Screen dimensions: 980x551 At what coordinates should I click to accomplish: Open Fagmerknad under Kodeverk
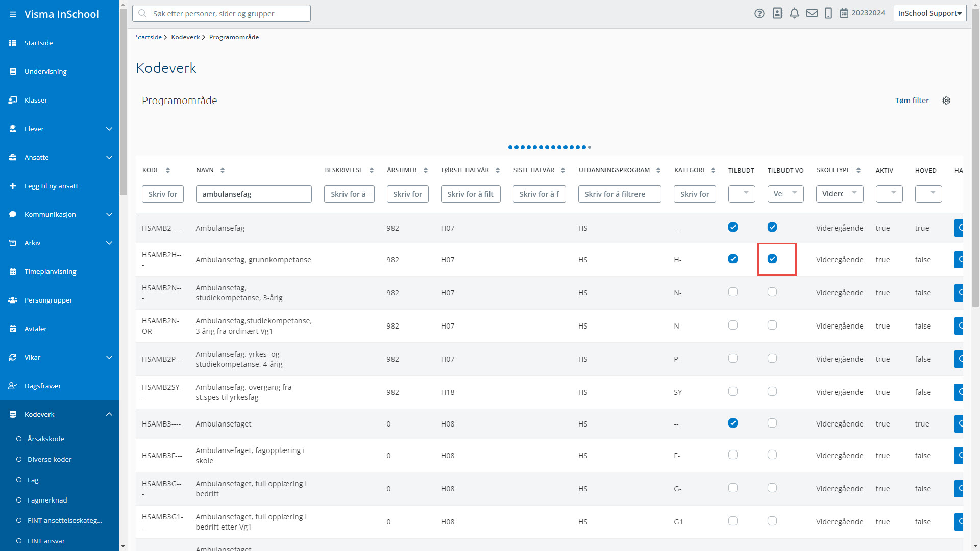[x=47, y=500]
